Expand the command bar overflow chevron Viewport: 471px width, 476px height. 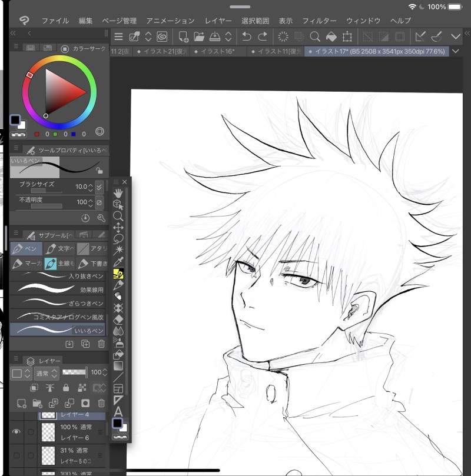[456, 36]
